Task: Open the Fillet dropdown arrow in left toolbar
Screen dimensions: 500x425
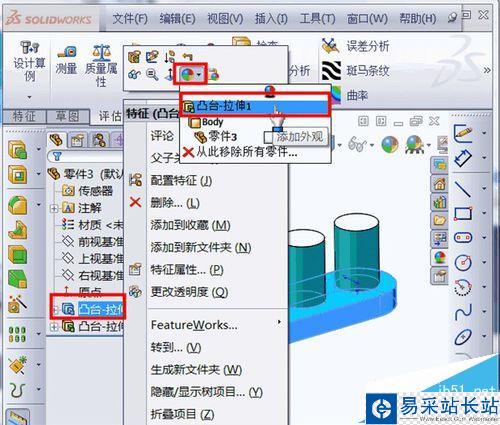Action: 39,205
